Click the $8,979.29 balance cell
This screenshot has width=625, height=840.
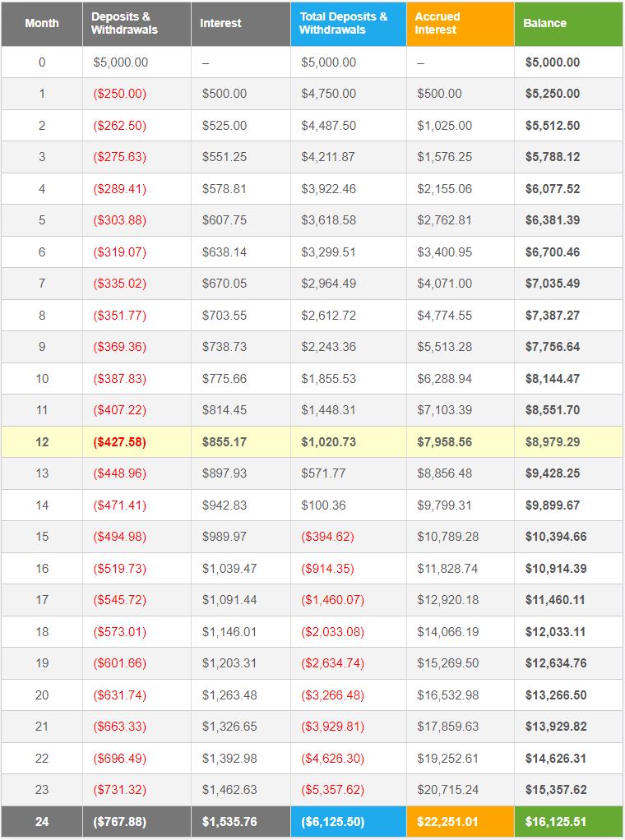tap(553, 441)
